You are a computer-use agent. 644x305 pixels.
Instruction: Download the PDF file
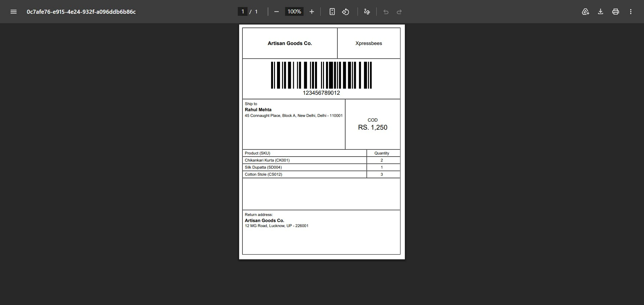point(600,12)
